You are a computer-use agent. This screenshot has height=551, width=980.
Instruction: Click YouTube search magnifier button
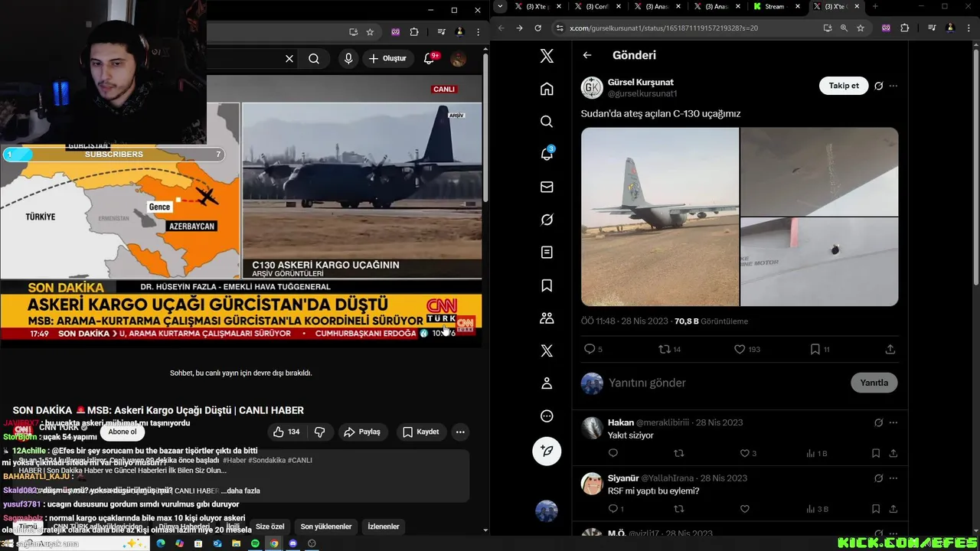click(314, 59)
